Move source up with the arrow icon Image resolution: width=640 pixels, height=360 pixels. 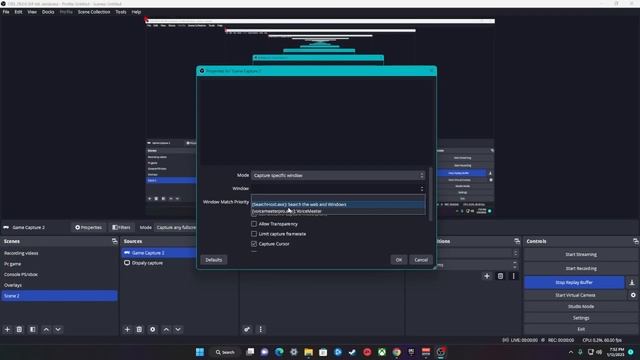(166, 329)
